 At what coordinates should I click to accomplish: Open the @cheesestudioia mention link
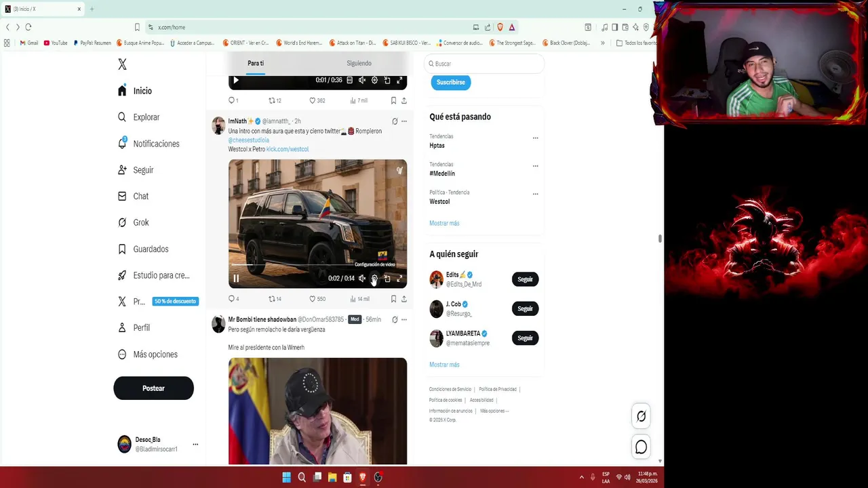click(248, 140)
